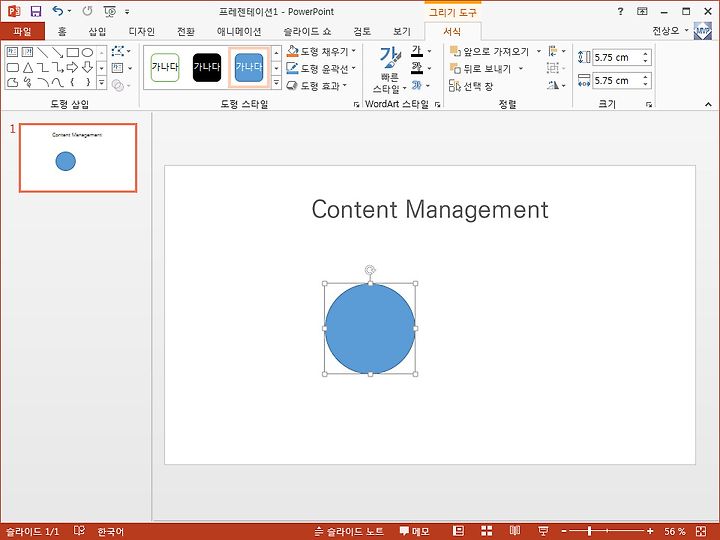
Task: Choose the rectangle shape
Action: click(73, 52)
